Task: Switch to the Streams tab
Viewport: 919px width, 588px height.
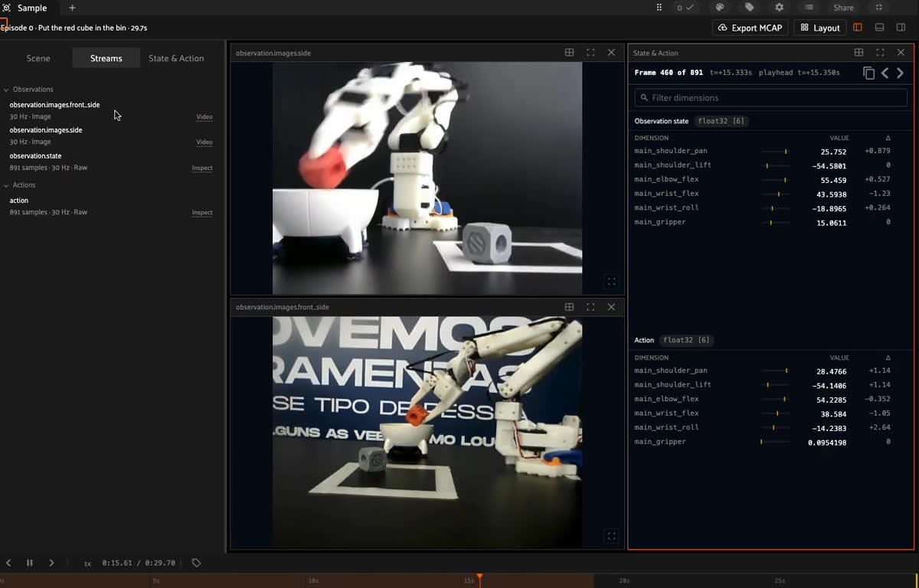Action: coord(106,58)
